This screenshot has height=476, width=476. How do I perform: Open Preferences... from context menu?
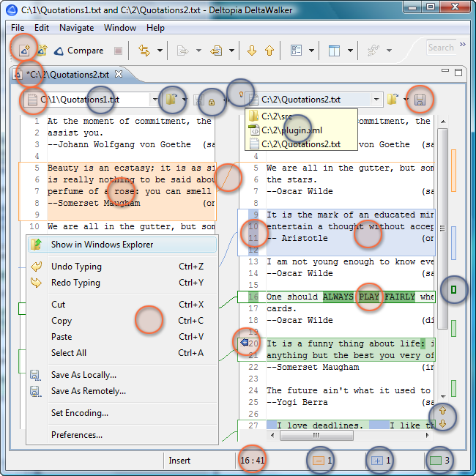click(x=122, y=435)
